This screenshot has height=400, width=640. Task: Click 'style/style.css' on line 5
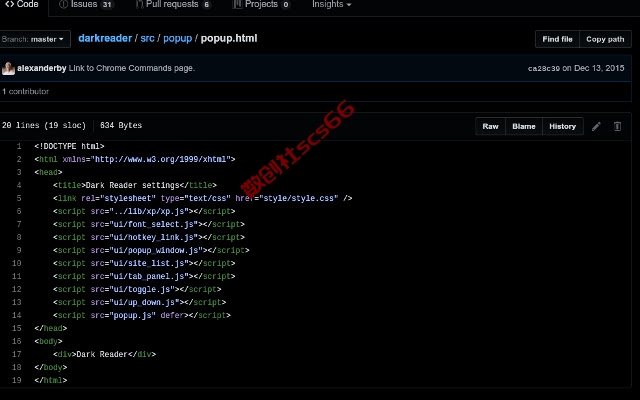[x=301, y=198]
